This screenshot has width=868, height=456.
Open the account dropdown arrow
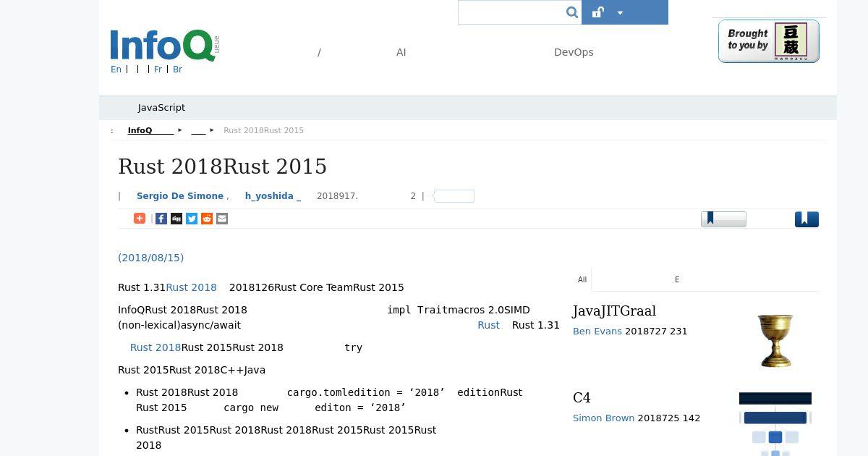(620, 12)
